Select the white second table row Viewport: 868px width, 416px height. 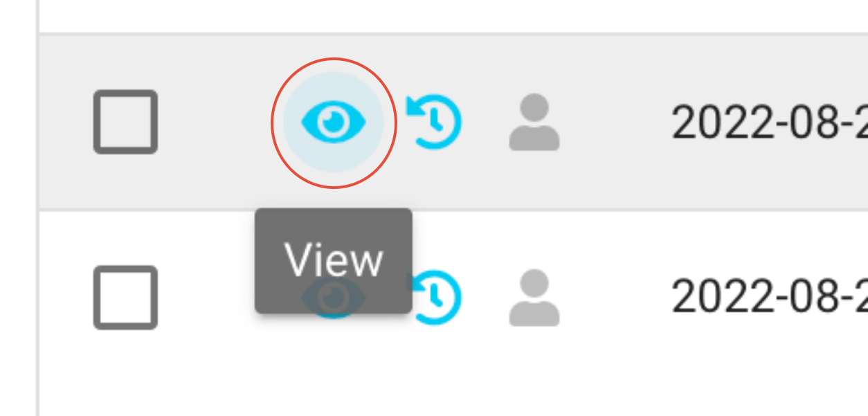click(453, 298)
